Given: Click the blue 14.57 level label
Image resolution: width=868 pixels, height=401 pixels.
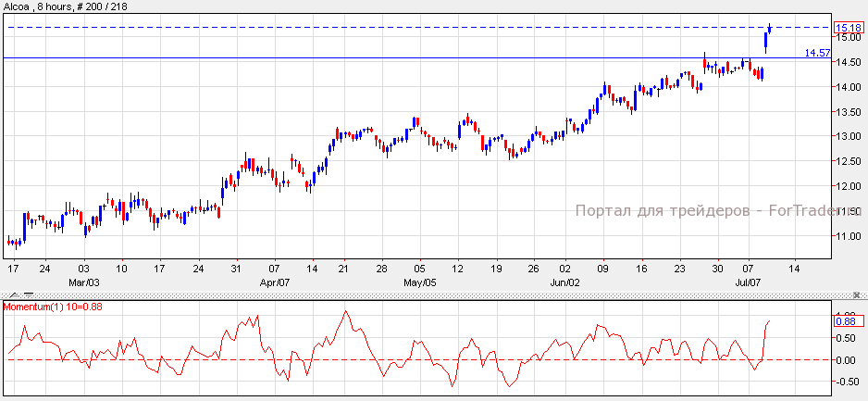Looking at the screenshot, I should click(816, 53).
